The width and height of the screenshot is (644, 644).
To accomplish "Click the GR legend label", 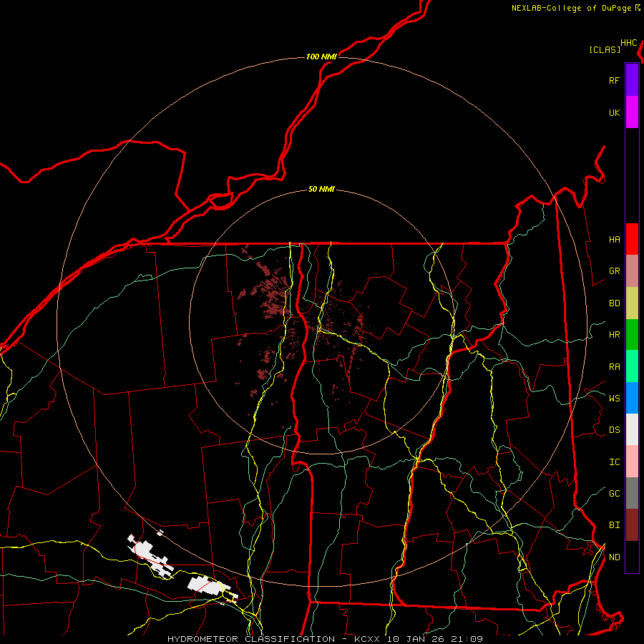I will point(614,271).
